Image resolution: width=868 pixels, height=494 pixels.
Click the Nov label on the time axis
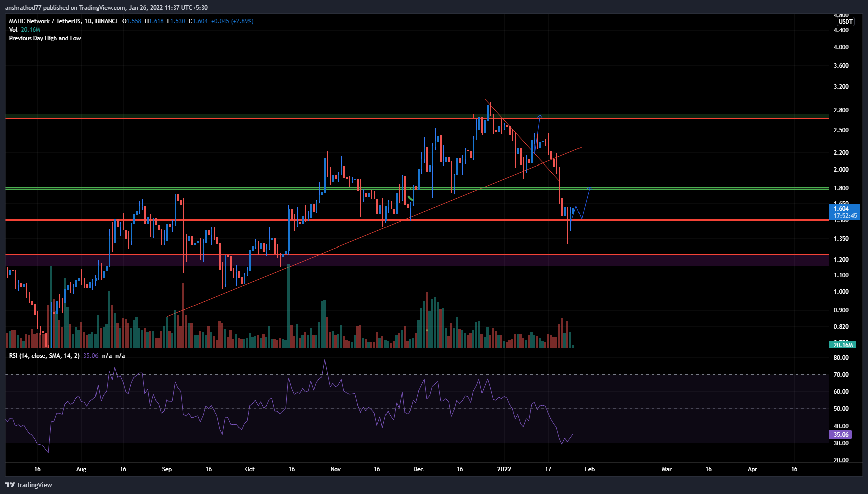click(x=335, y=469)
